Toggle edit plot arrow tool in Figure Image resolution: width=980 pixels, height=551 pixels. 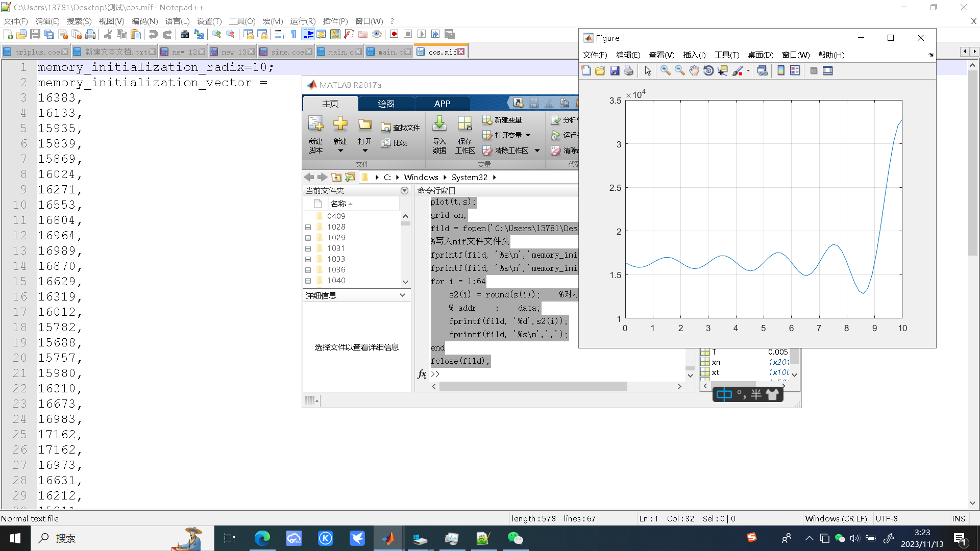click(648, 71)
